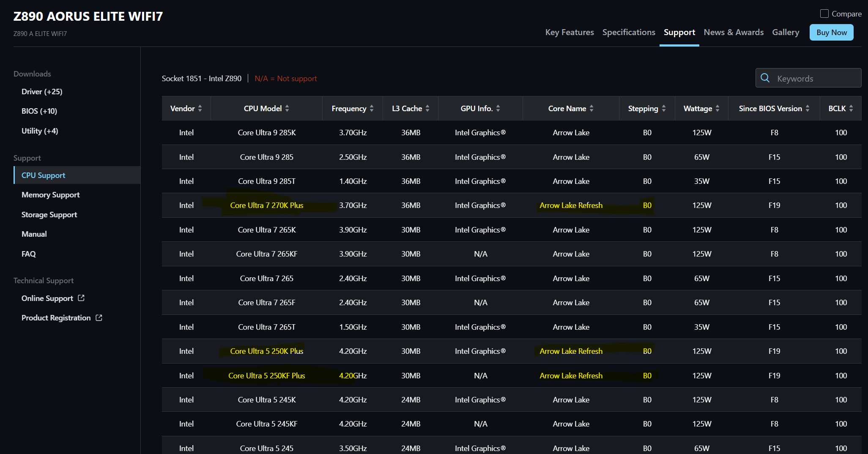Sort table by Wattage arrows

coord(717,108)
